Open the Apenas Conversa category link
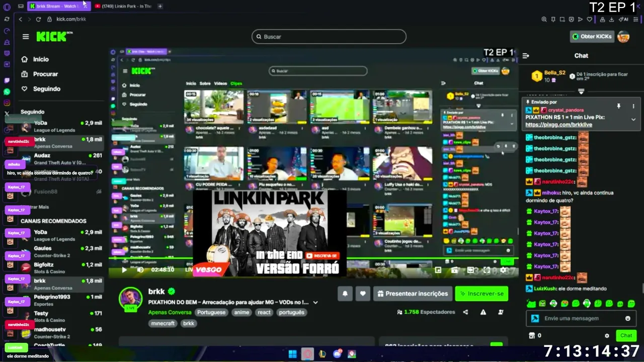The image size is (644, 362). 170,312
